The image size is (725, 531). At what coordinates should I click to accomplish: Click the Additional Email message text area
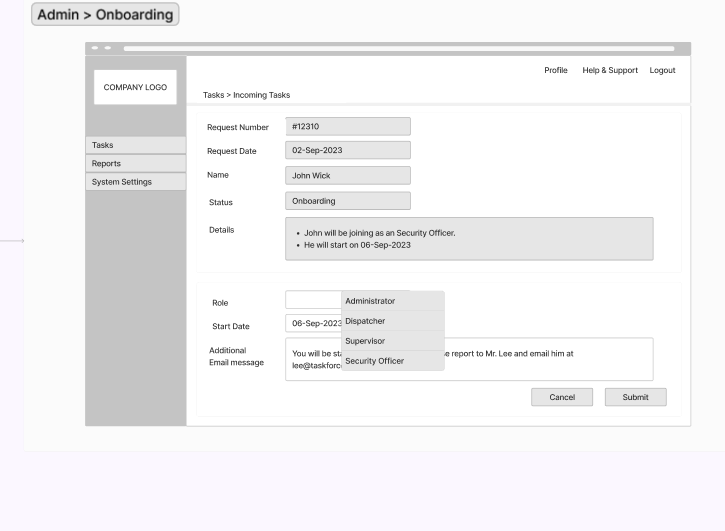(469, 359)
